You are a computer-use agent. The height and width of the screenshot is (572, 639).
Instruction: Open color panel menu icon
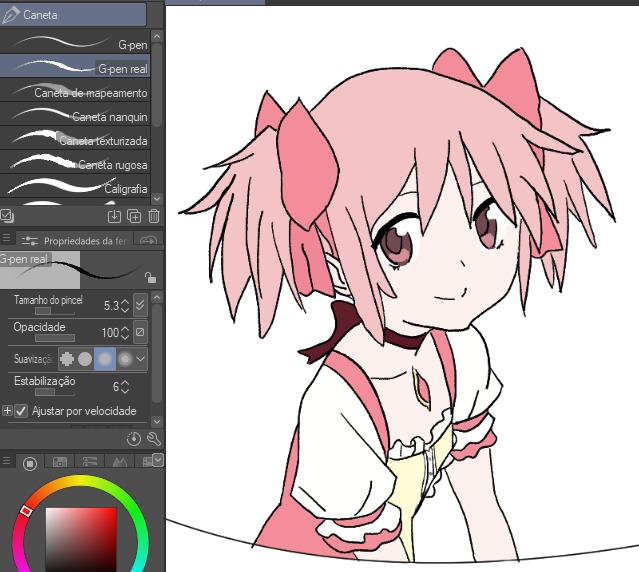pos(6,460)
